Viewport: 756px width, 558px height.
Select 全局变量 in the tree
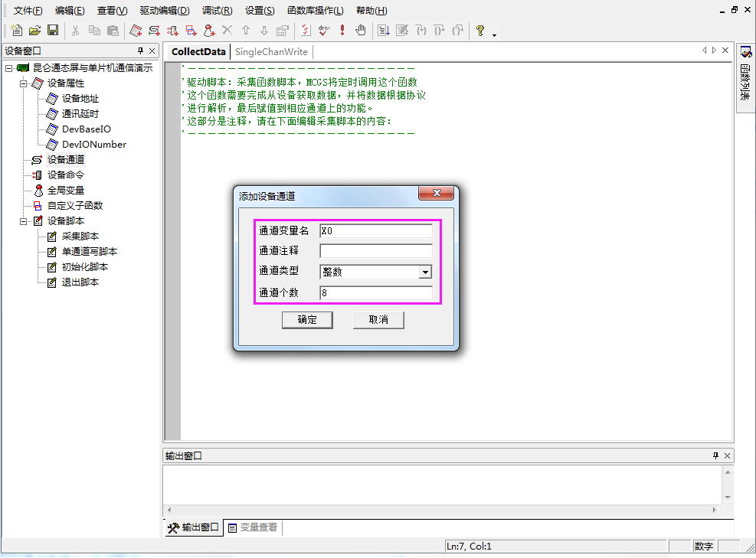66,191
